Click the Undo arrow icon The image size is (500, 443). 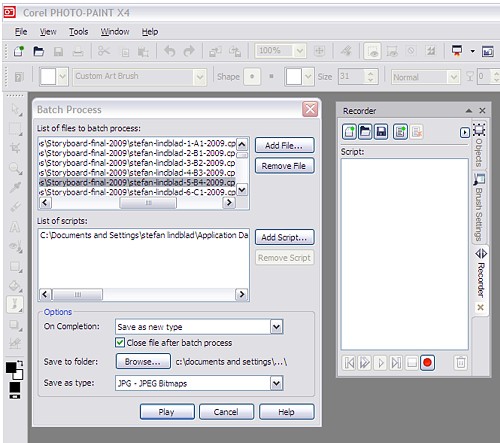click(x=170, y=51)
